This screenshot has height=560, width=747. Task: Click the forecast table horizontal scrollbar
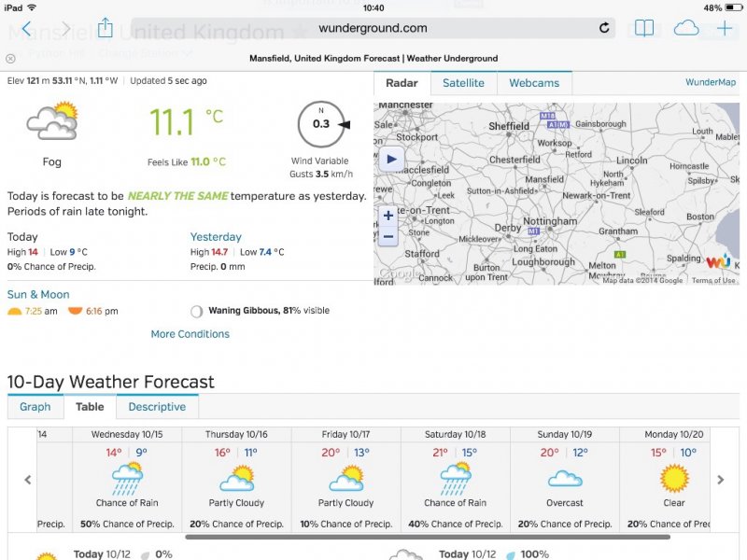click(428, 537)
